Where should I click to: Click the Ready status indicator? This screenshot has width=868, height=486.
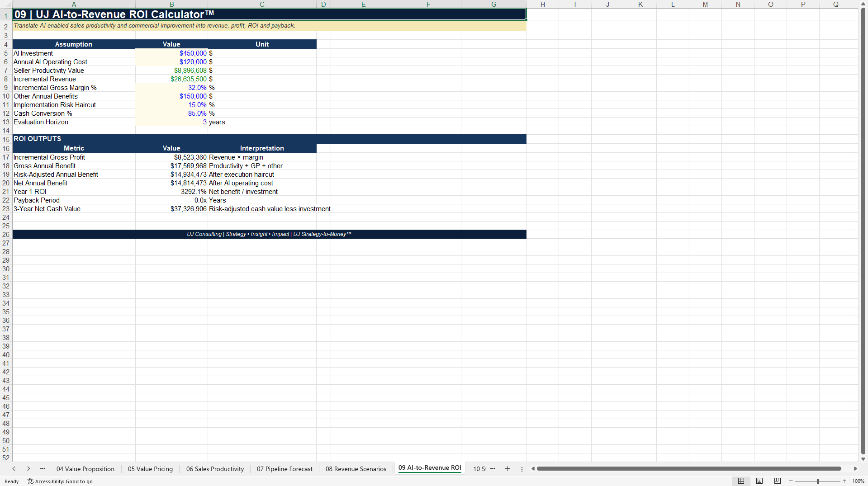(x=12, y=481)
